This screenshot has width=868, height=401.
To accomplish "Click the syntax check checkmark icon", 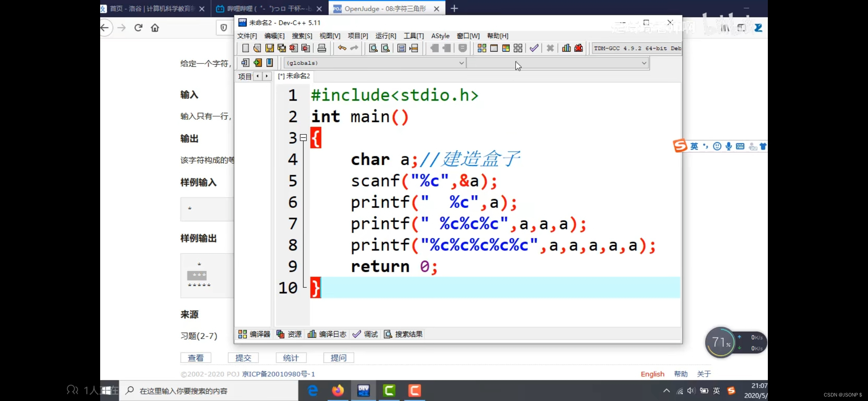I will pos(534,48).
